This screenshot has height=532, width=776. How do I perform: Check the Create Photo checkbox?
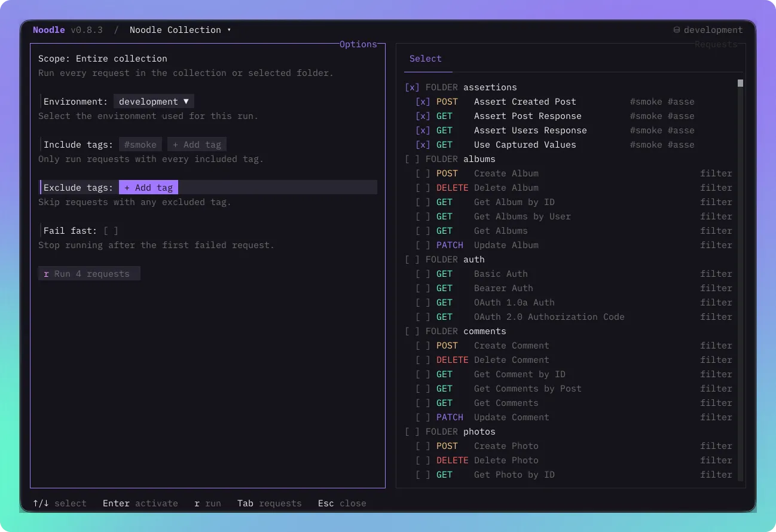tap(423, 446)
